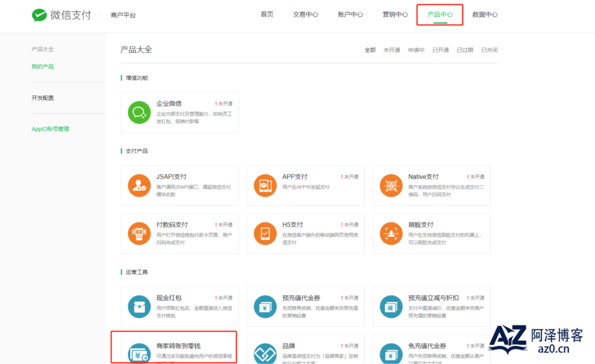Click the 品牌 blue diamond icon
595x364 pixels.
[x=265, y=354]
